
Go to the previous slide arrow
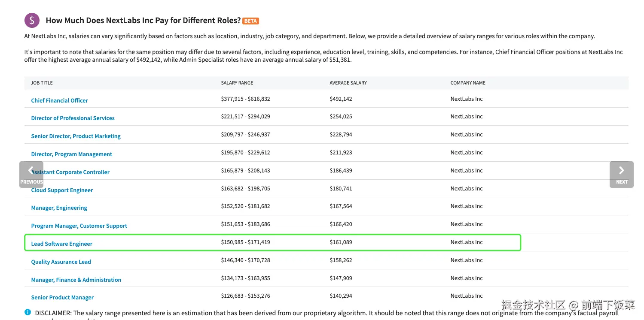31,174
